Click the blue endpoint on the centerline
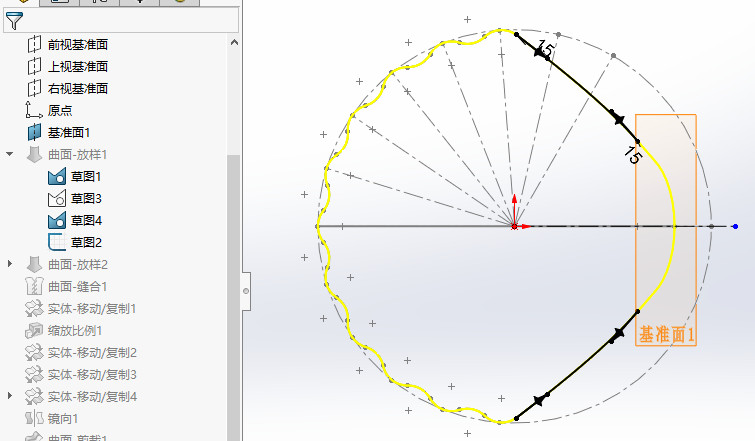The width and height of the screenshot is (755, 441). click(x=735, y=226)
